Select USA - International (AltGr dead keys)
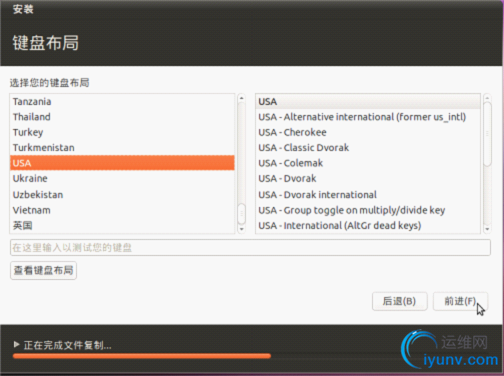Viewport: 504px width, 376px height. [x=368, y=226]
